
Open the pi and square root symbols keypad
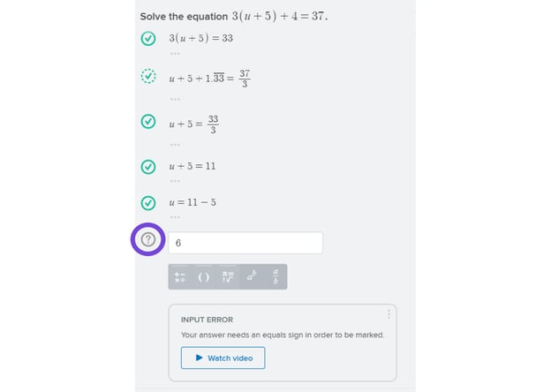(228, 276)
